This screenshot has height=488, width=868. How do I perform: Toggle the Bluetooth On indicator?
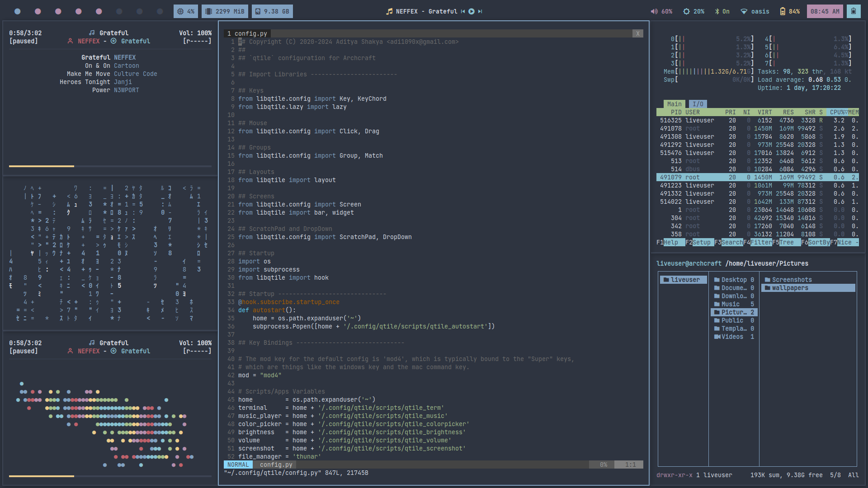(722, 11)
